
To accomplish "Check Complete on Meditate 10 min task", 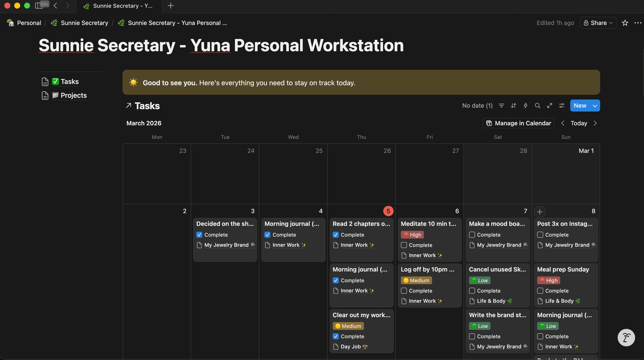I will click(x=404, y=245).
